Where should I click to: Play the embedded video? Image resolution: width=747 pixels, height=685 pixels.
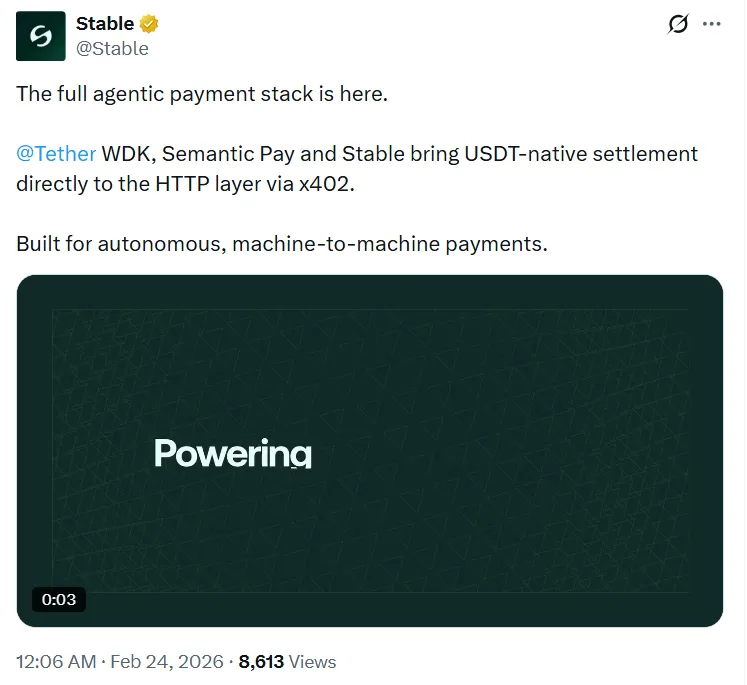point(370,451)
